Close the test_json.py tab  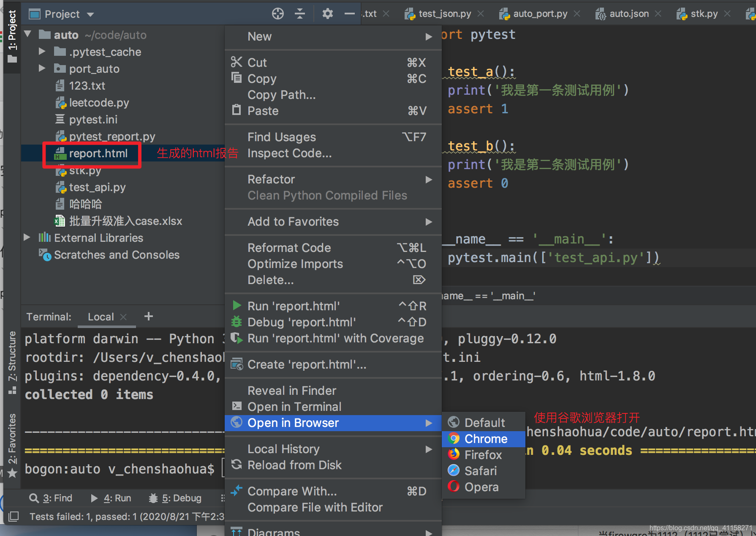pyautogui.click(x=481, y=14)
